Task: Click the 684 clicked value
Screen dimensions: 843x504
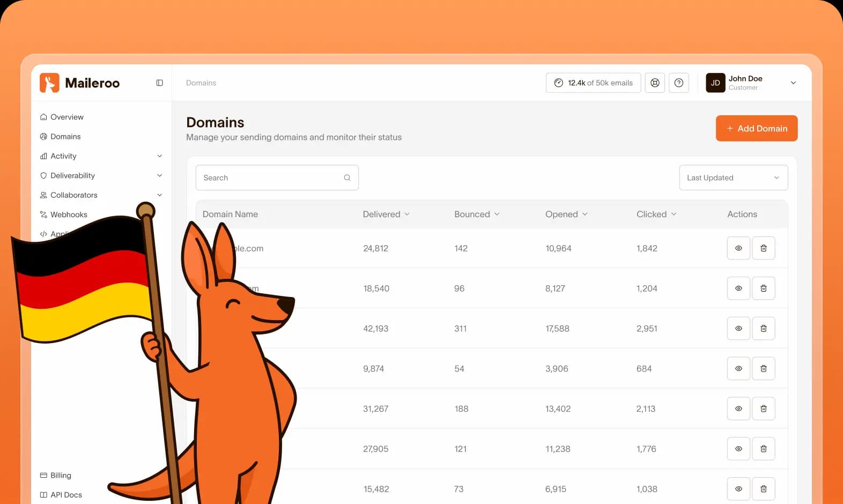Action: tap(644, 368)
